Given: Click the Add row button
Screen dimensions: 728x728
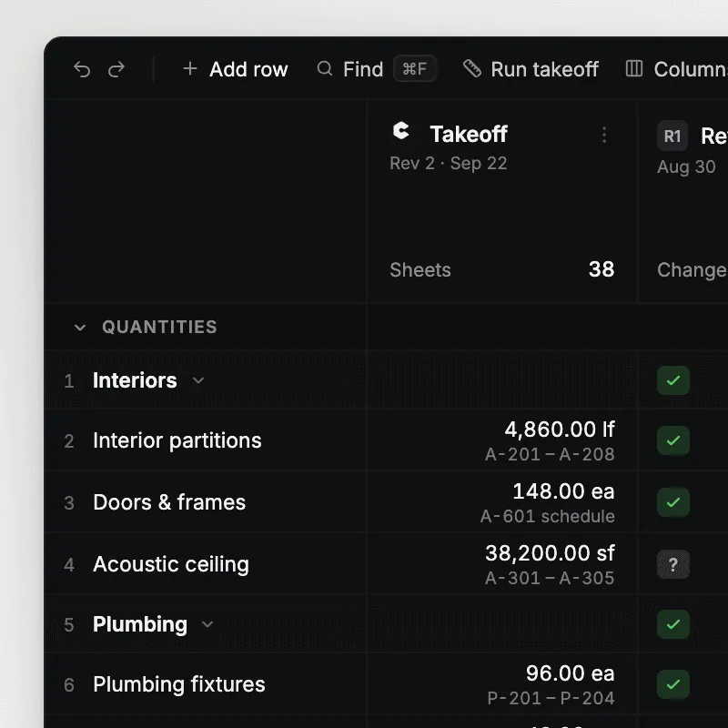Looking at the screenshot, I should pyautogui.click(x=235, y=69).
